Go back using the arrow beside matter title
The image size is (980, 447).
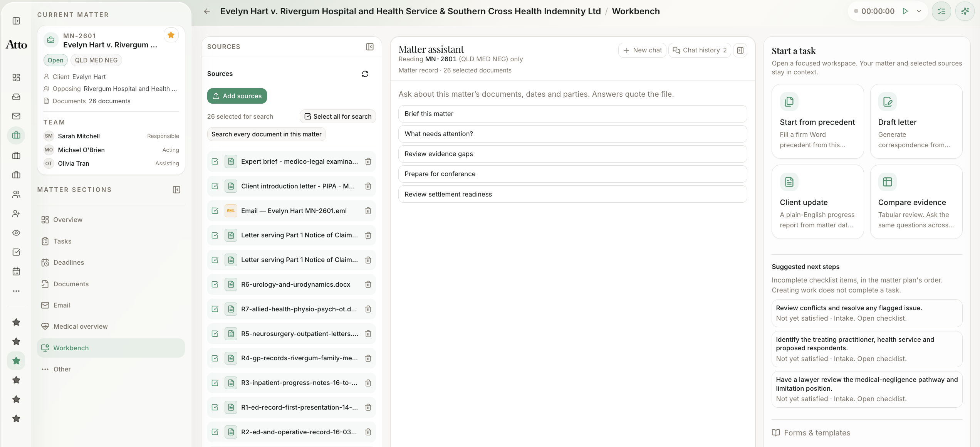207,11
